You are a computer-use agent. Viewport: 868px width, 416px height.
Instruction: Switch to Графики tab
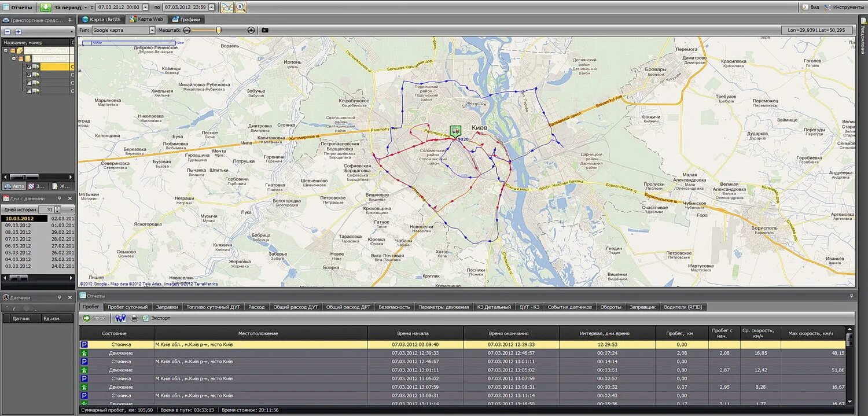pyautogui.click(x=186, y=19)
